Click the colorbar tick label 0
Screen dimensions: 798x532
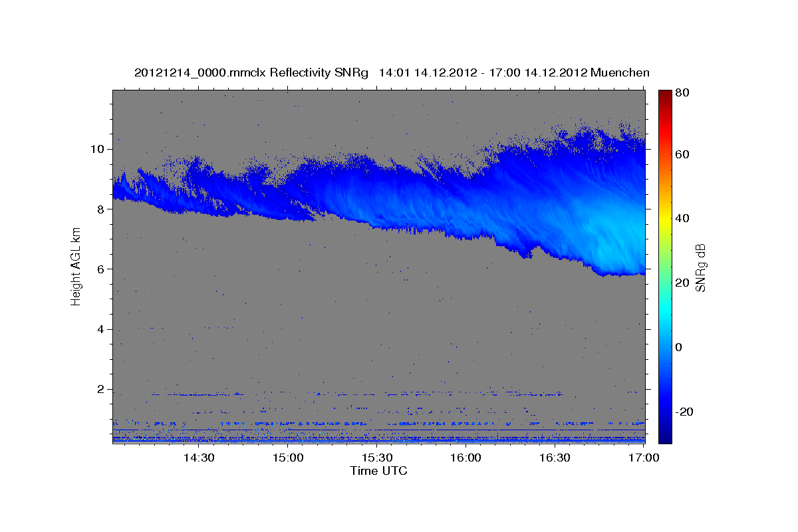click(x=679, y=347)
